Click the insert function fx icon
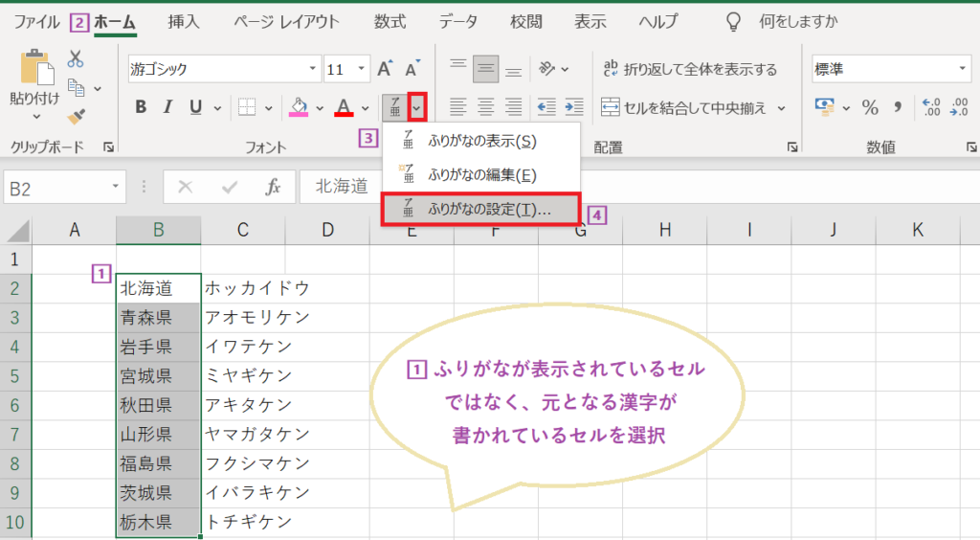The height and width of the screenshot is (540, 980). click(x=273, y=187)
